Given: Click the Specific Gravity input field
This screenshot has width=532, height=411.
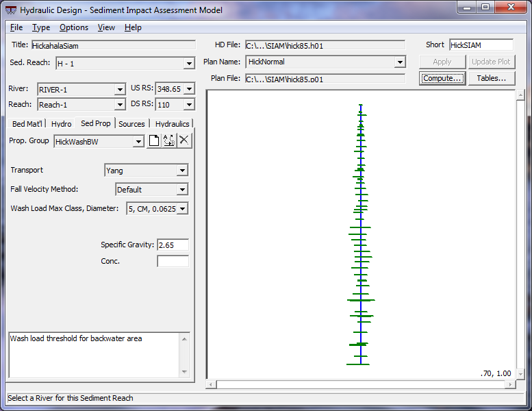Looking at the screenshot, I should tap(173, 245).
